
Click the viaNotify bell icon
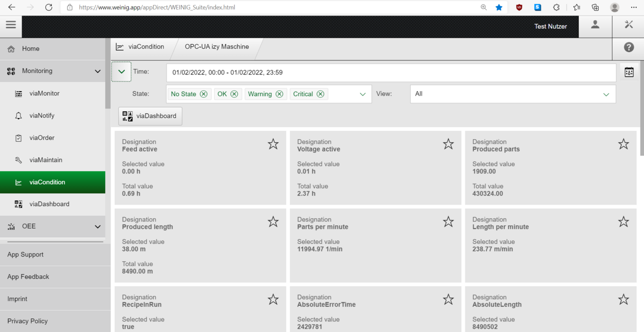tap(19, 116)
